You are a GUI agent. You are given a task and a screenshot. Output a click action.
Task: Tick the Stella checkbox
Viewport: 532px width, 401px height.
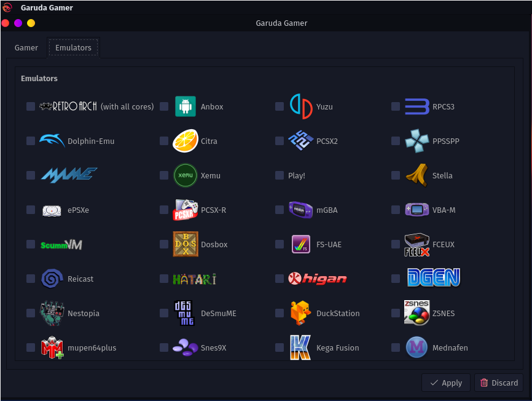[395, 175]
